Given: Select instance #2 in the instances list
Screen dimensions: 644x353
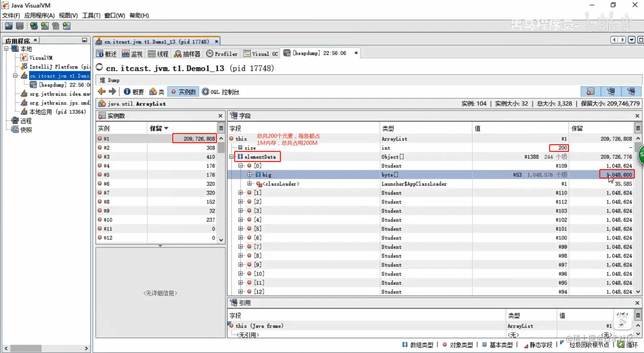Looking at the screenshot, I should coord(157,148).
